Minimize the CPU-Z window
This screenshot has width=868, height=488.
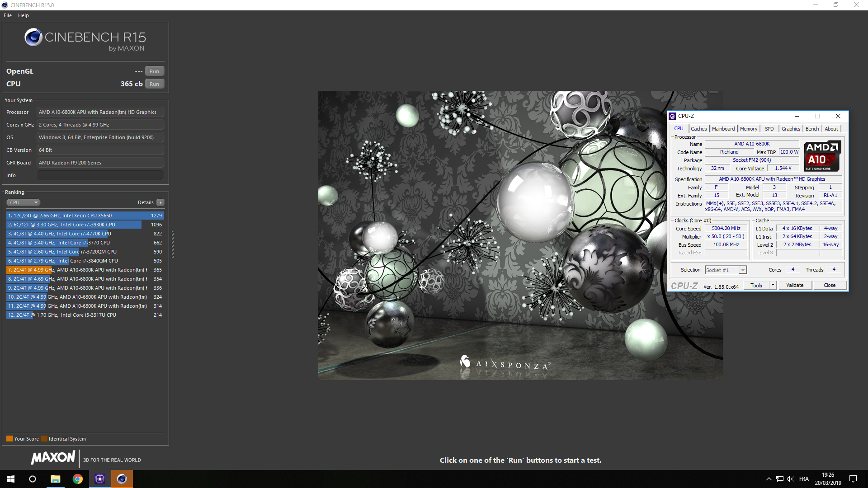pos(797,116)
